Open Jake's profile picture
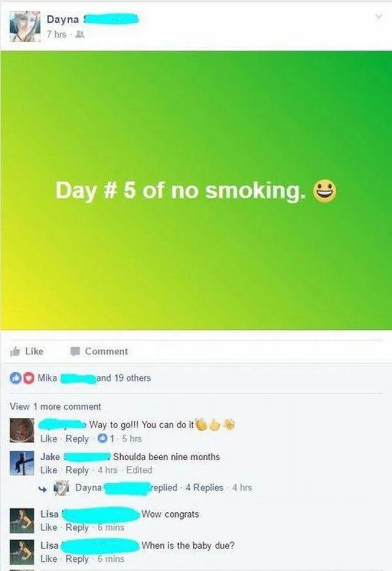This screenshot has height=571, width=392. pyautogui.click(x=22, y=463)
